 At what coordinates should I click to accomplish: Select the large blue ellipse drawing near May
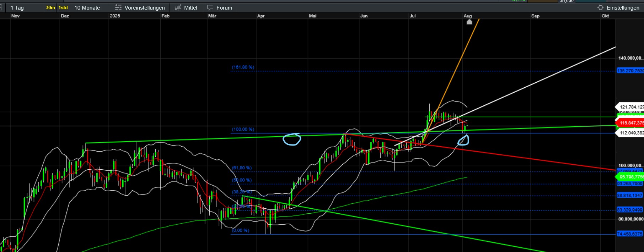pyautogui.click(x=292, y=139)
